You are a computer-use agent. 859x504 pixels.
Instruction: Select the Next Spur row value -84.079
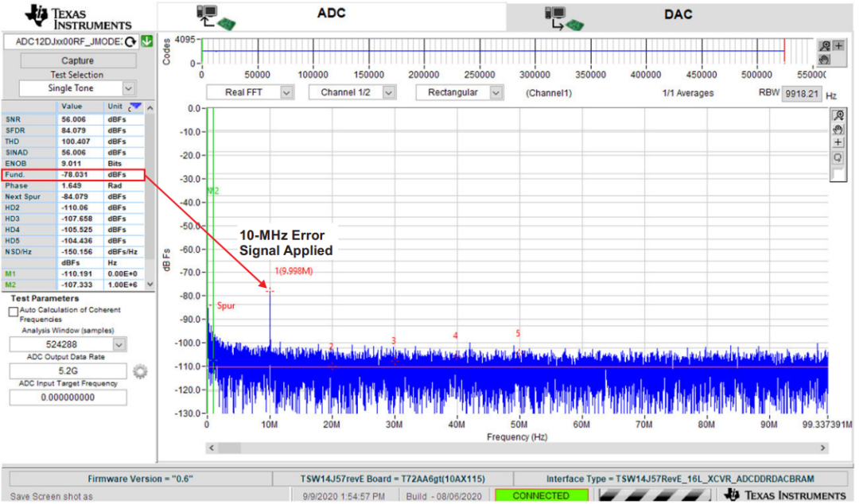80,196
